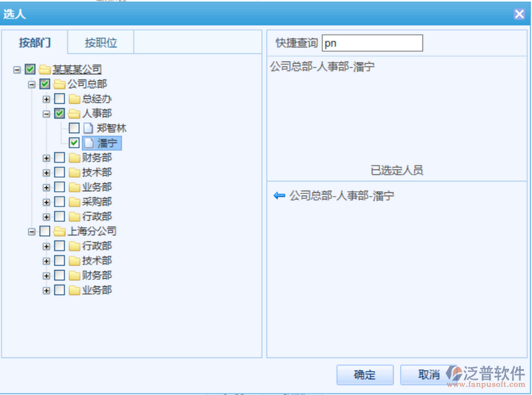The image size is (532, 395).
Task: Uncheck the 某某某公司 checkbox
Action: point(30,69)
